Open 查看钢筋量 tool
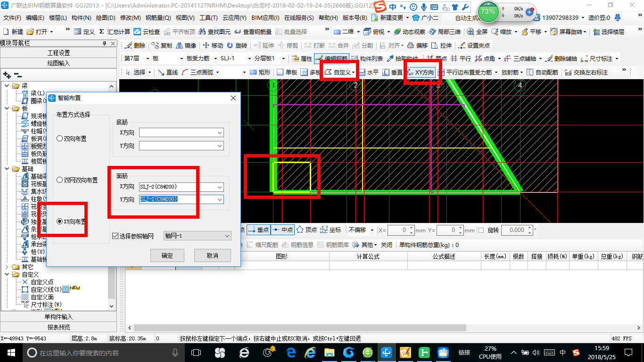This screenshot has height=362, width=644. [x=253, y=32]
